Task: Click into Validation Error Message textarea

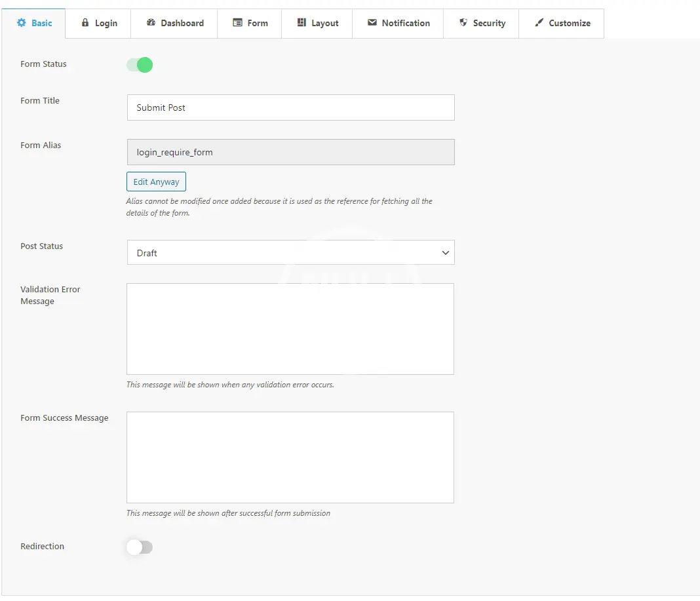Action: click(x=290, y=329)
